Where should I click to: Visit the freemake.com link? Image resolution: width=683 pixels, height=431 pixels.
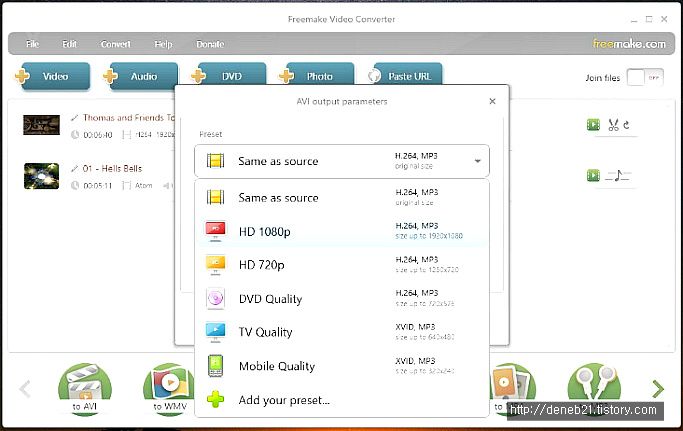coord(629,44)
